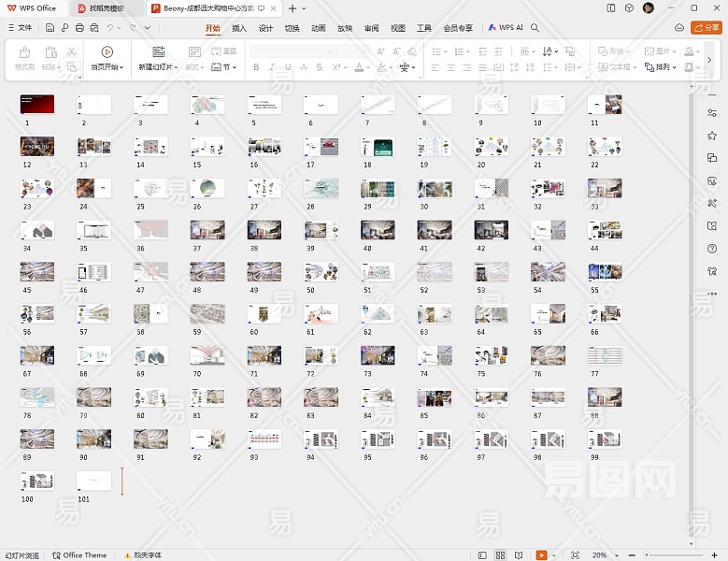Open the settings sliders sidebar panel icon
The width and height of the screenshot is (728, 561).
point(712,113)
